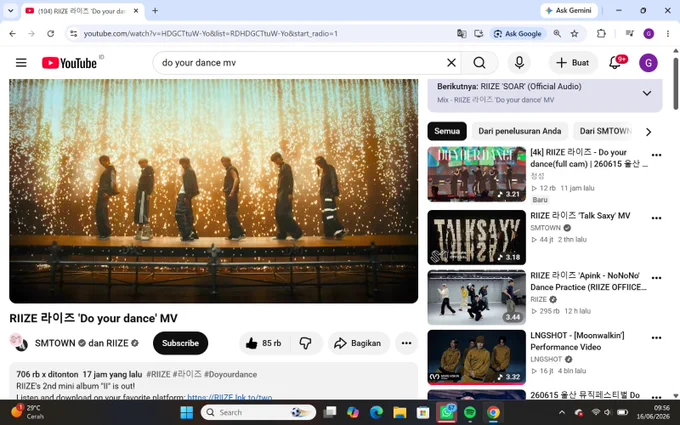Select Dari penelusuran Anda chip
680x425 pixels.
(x=520, y=131)
